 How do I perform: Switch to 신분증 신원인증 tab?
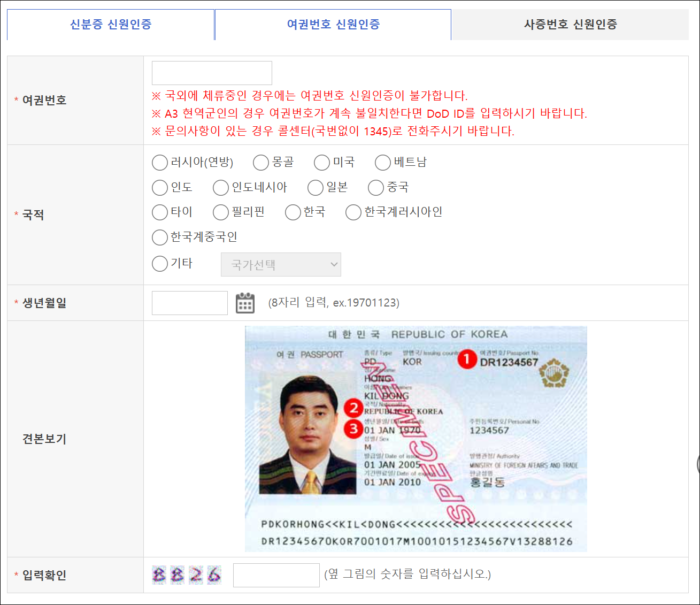pyautogui.click(x=111, y=24)
